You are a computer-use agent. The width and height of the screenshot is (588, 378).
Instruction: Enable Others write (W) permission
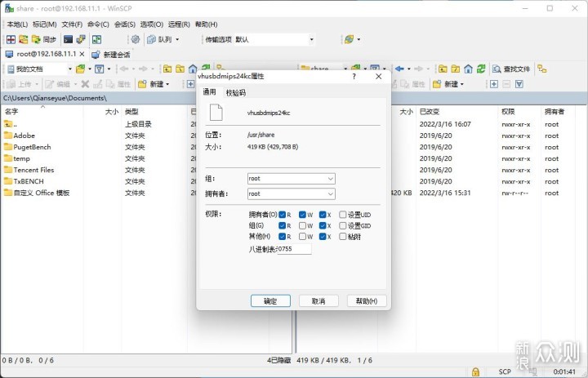click(x=303, y=237)
